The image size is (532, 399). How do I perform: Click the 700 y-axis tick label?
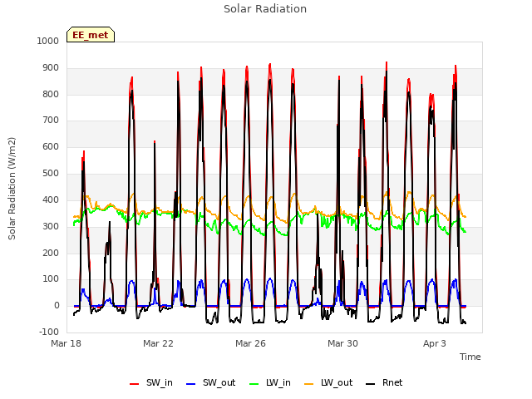(x=51, y=120)
